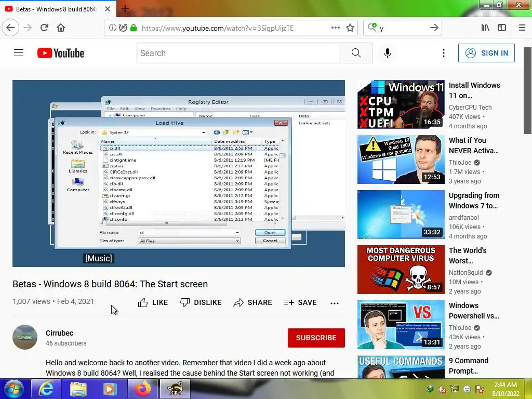This screenshot has width=532, height=399.
Task: Click the green padlock security icon
Action: 134,28
